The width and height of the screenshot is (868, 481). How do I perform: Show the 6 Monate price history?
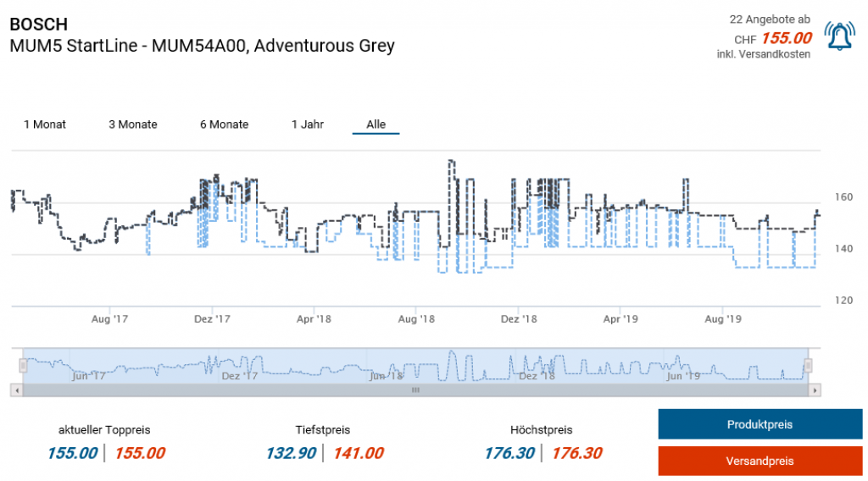pos(225,124)
